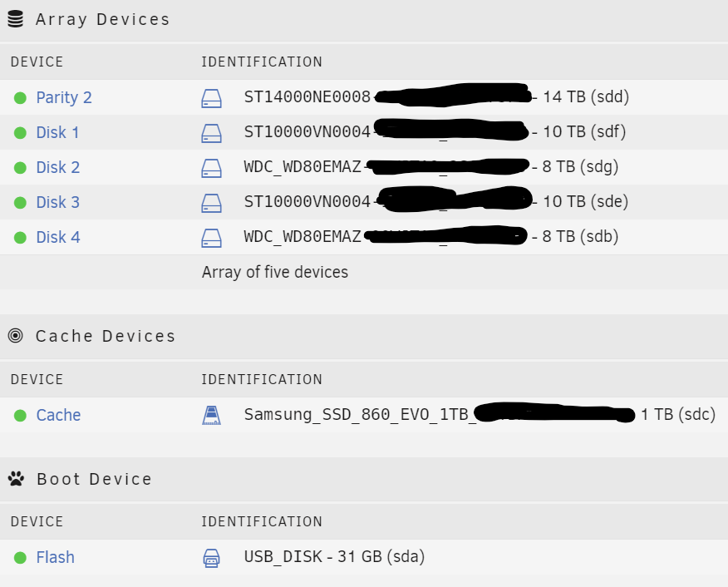Click the Flash USB drive icon
The image size is (728, 587).
[211, 558]
